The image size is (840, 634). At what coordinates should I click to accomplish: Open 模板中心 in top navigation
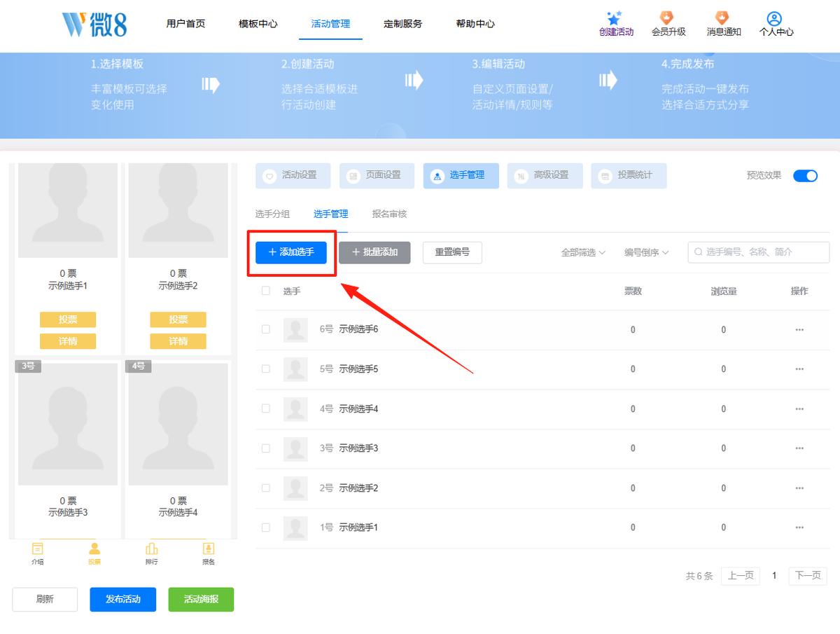[258, 24]
